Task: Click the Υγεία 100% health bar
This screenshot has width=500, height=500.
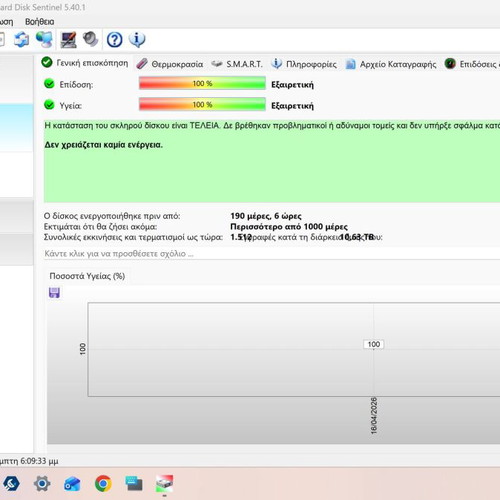Action: click(202, 104)
